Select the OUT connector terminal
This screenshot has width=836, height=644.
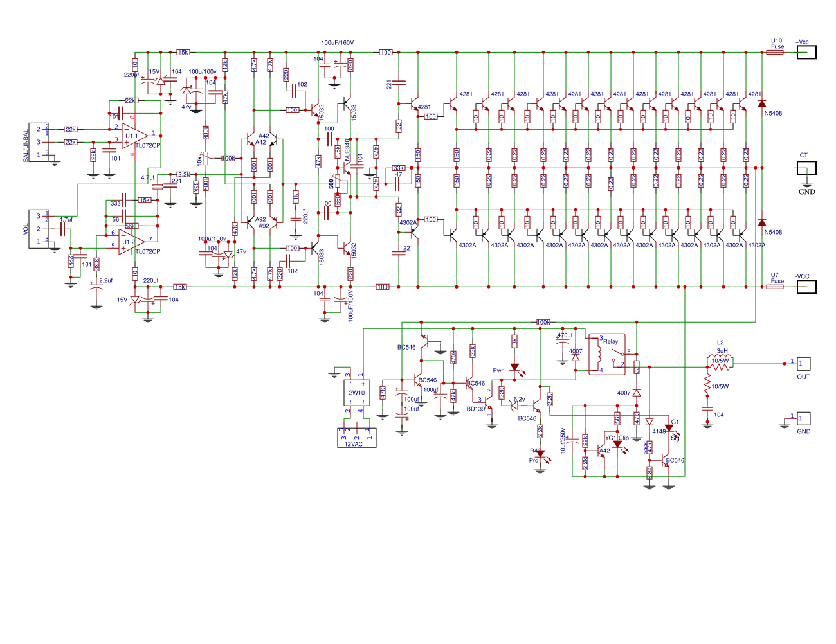point(804,364)
